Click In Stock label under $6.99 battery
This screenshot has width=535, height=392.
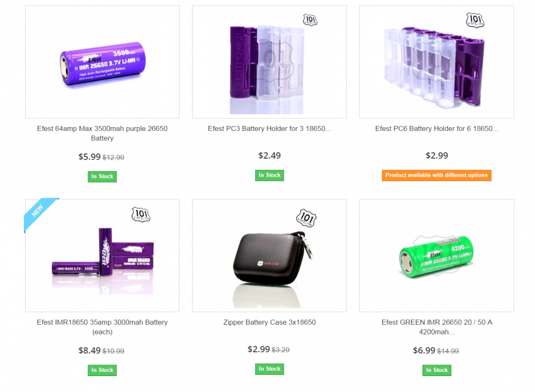tap(437, 370)
